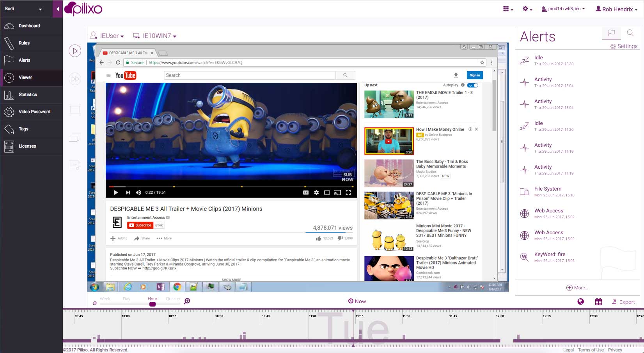The height and width of the screenshot is (353, 644).
Task: Zoom out the timeline with magnifier
Action: click(94, 303)
